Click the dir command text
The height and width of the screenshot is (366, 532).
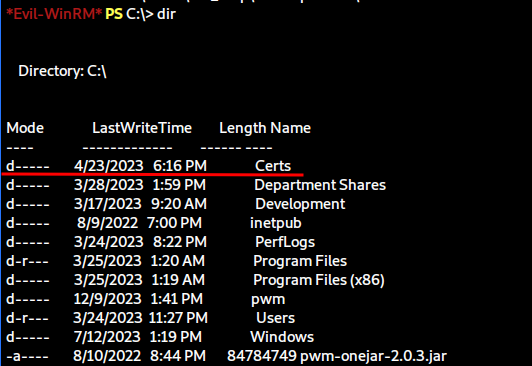(x=166, y=14)
